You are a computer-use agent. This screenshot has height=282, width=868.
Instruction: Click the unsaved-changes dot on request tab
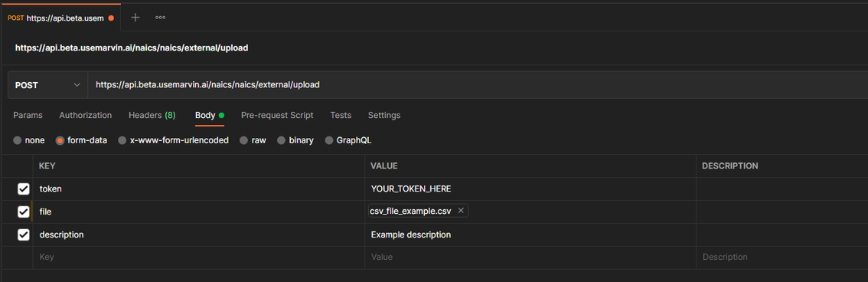click(111, 18)
